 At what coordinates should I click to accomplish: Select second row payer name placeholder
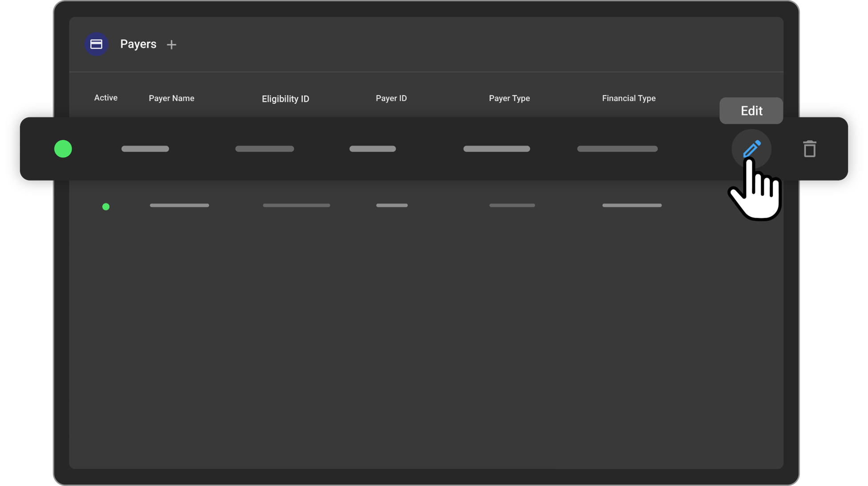[x=179, y=205]
